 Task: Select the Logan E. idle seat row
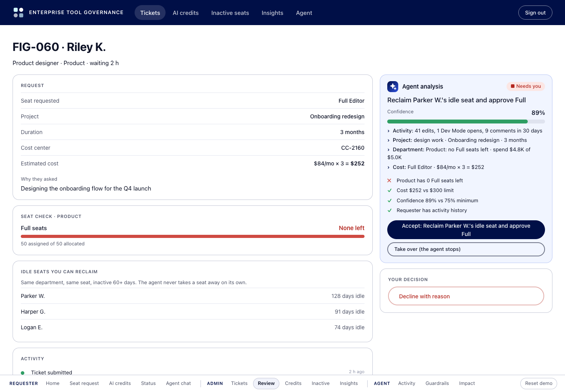pos(193,327)
